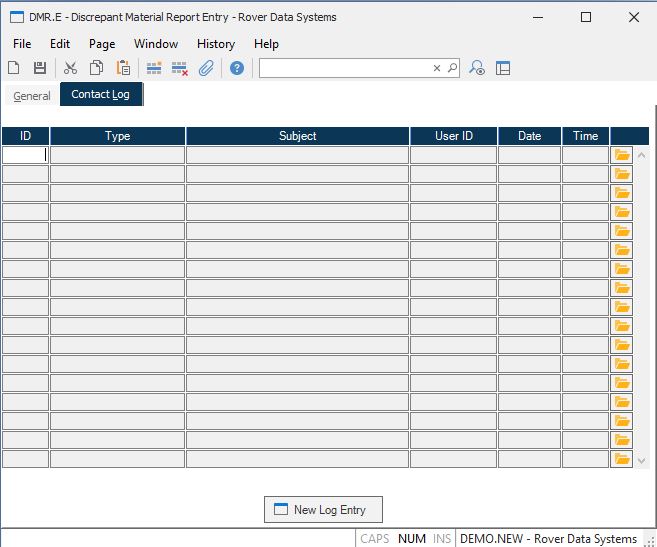
Task: Open Help with the question mark icon
Action: point(237,68)
